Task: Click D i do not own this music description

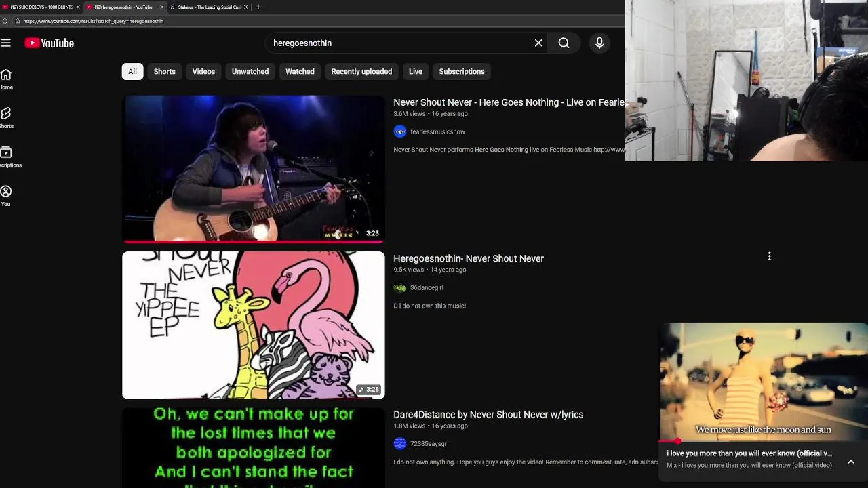Action: click(430, 306)
